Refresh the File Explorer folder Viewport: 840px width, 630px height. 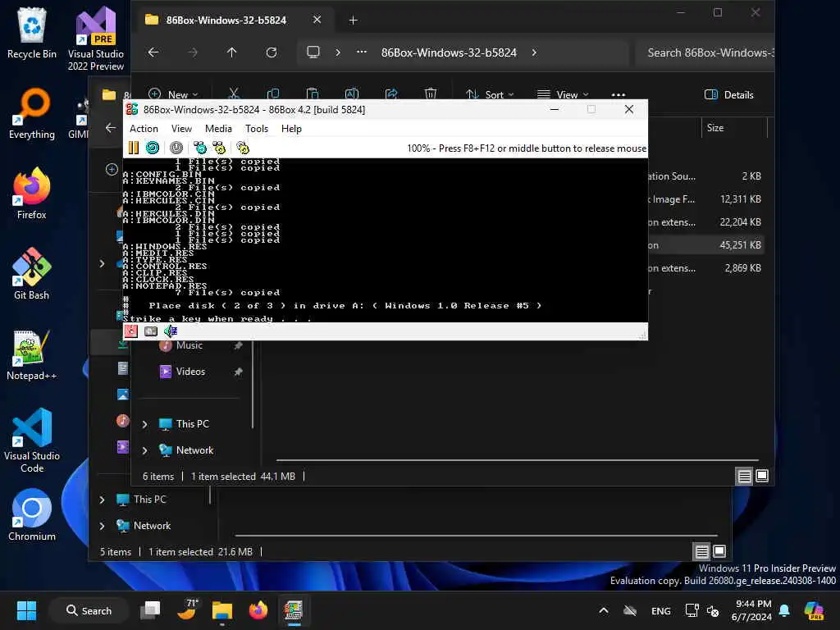tap(272, 52)
